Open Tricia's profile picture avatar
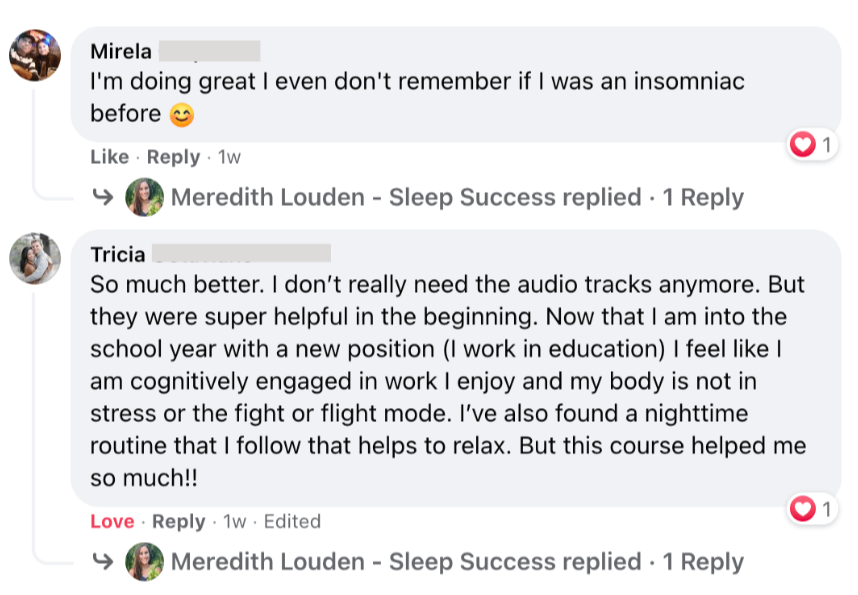This screenshot has width=858, height=595. [x=35, y=259]
